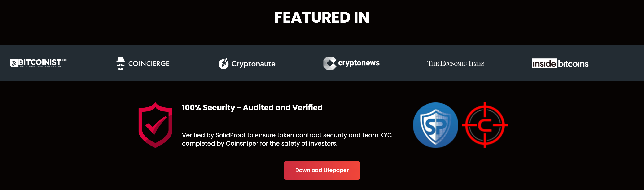The width and height of the screenshot is (644, 190).
Task: Click the Bitcoin symbol in Bitcoinist logo
Action: [x=13, y=63]
